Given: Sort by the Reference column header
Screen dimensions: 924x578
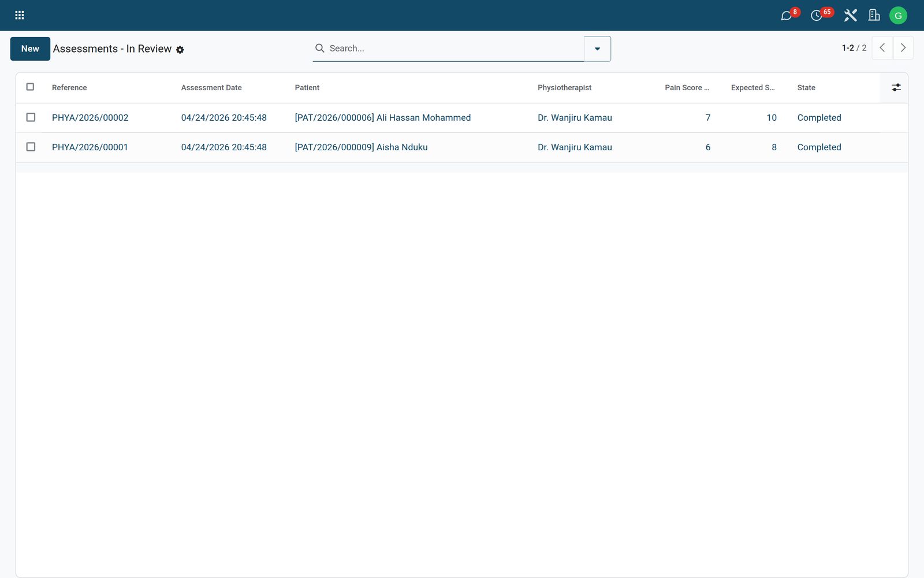Looking at the screenshot, I should pos(69,88).
